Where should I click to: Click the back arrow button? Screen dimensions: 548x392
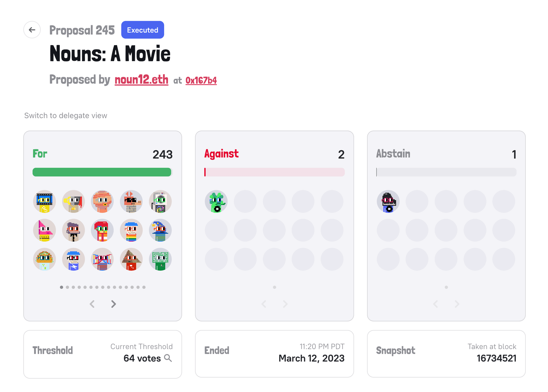(x=32, y=30)
